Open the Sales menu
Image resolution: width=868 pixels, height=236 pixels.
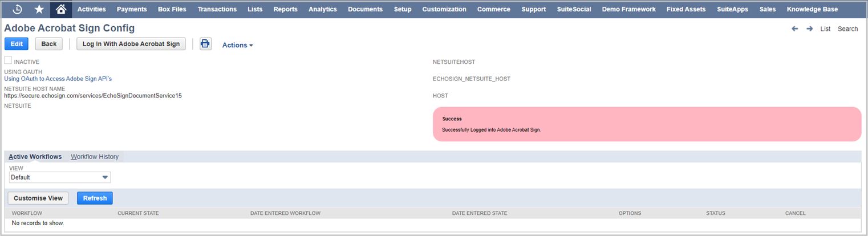coord(768,9)
